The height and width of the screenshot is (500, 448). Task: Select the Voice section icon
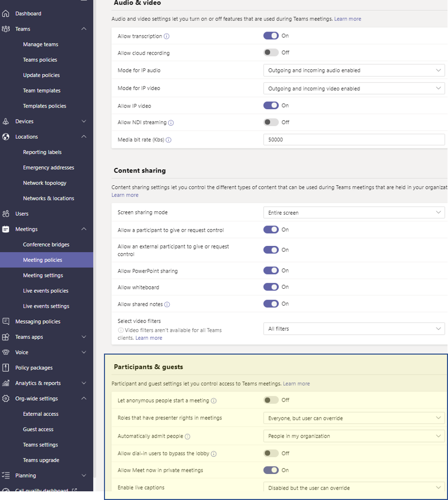pyautogui.click(x=8, y=352)
